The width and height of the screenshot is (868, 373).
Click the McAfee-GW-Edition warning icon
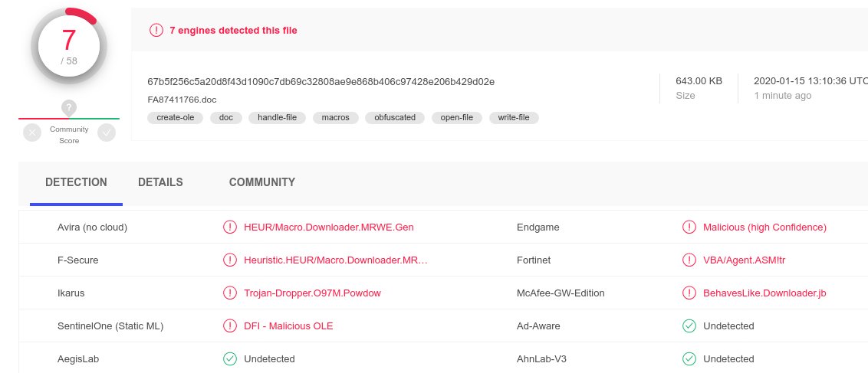pos(689,293)
